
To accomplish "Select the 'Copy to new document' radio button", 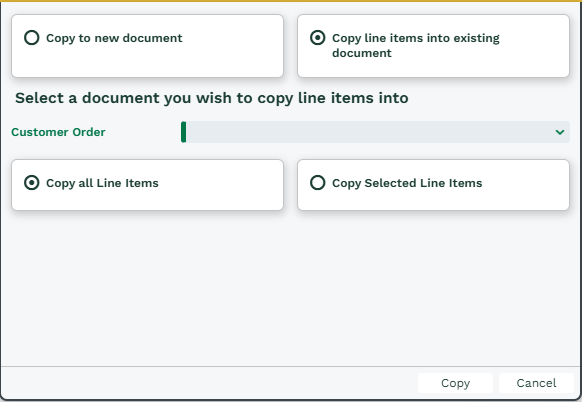I will pos(32,37).
